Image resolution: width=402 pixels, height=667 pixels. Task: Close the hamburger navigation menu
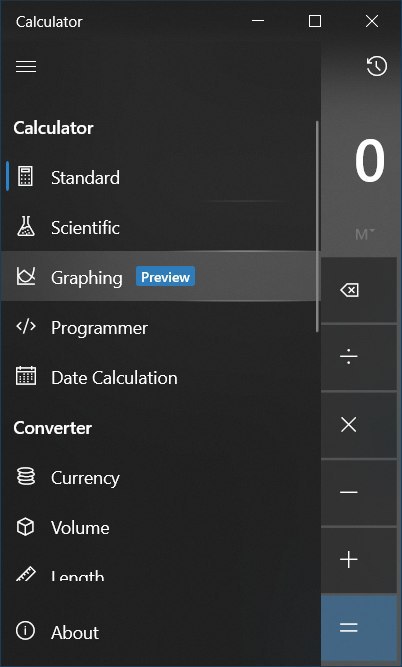(26, 66)
